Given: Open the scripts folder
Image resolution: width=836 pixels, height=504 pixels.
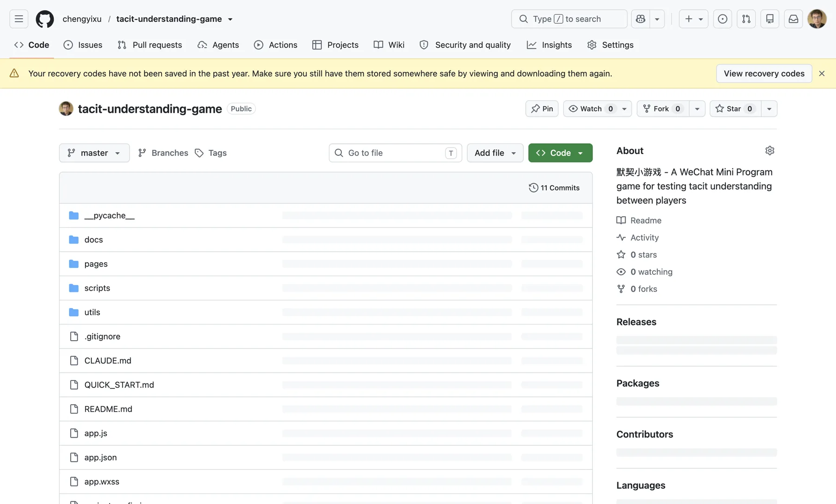Looking at the screenshot, I should pos(97,288).
